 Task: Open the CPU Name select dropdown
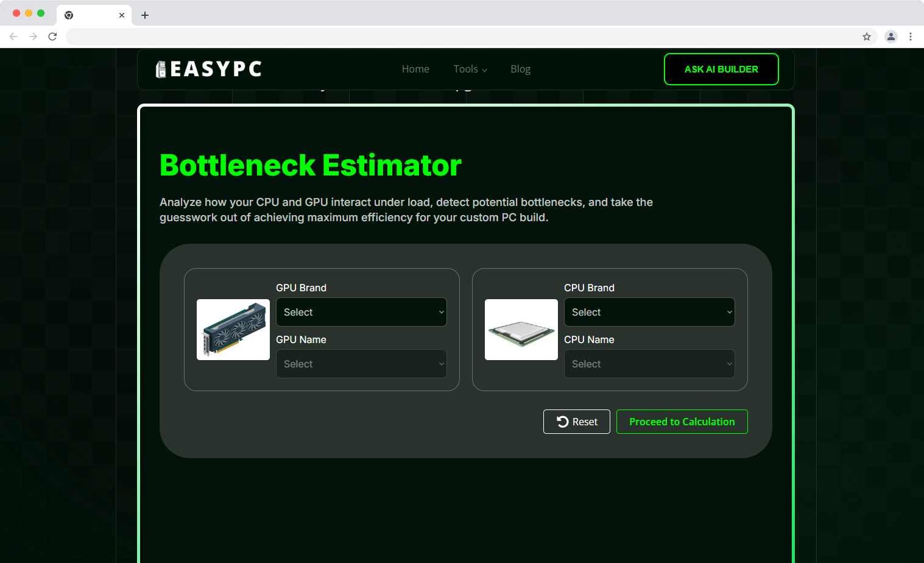coord(649,364)
